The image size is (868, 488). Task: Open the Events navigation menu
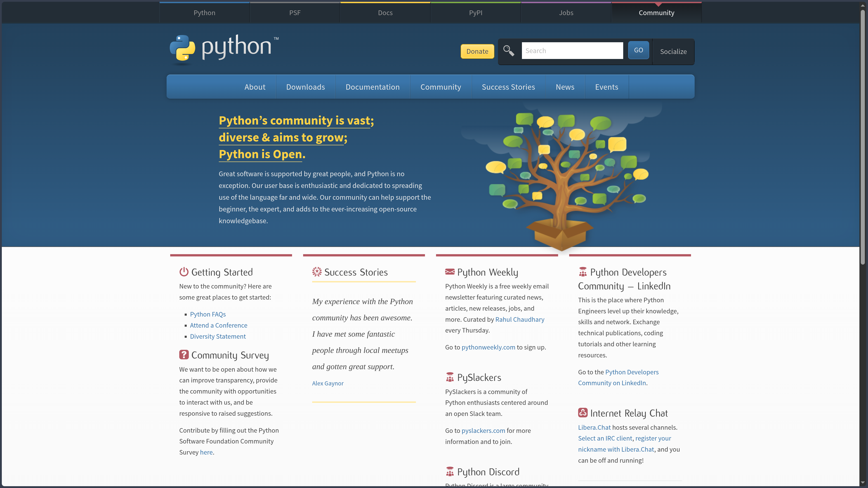606,87
